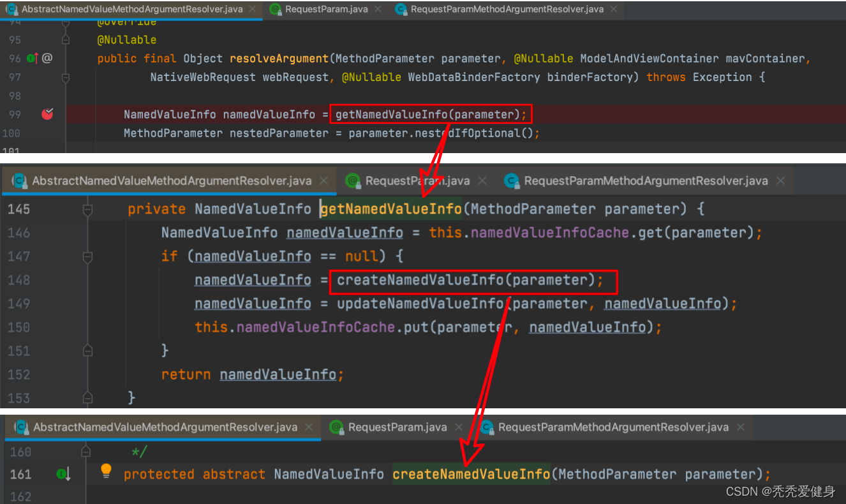The width and height of the screenshot is (846, 504).
Task: Close RequestParam.java tab in the line-145 panel
Action: click(482, 181)
